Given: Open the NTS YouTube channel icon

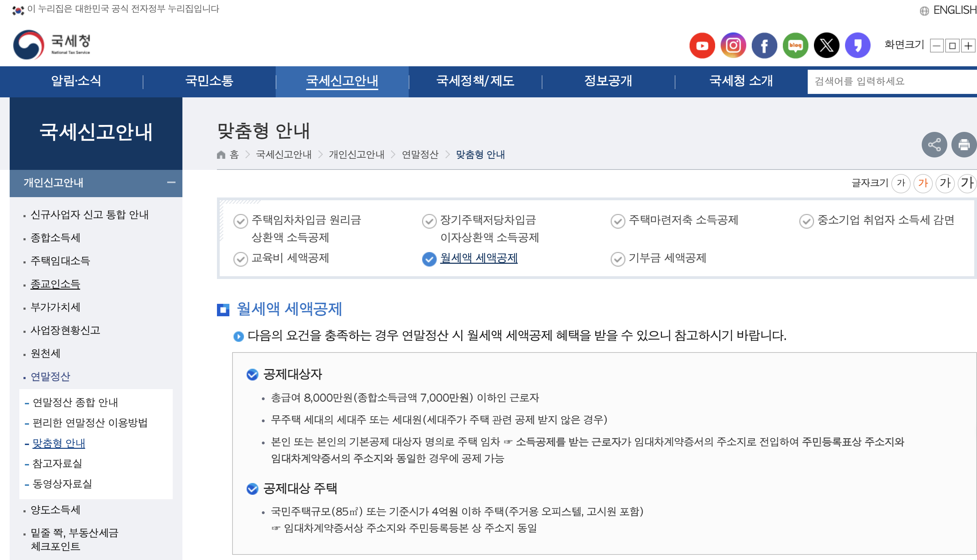Looking at the screenshot, I should tap(702, 45).
